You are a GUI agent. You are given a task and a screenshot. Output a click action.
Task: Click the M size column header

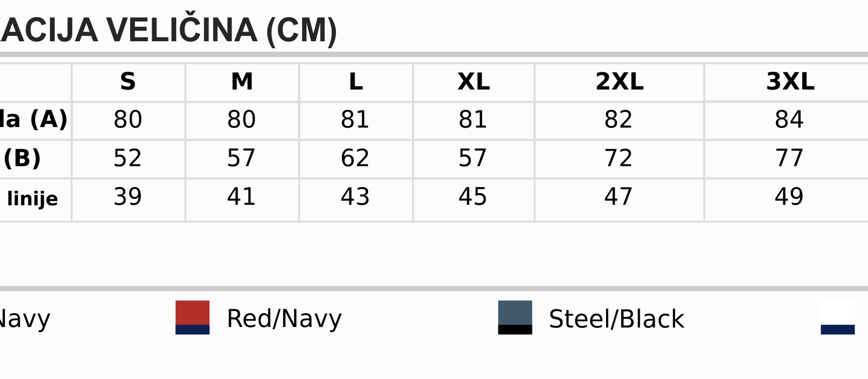click(242, 82)
